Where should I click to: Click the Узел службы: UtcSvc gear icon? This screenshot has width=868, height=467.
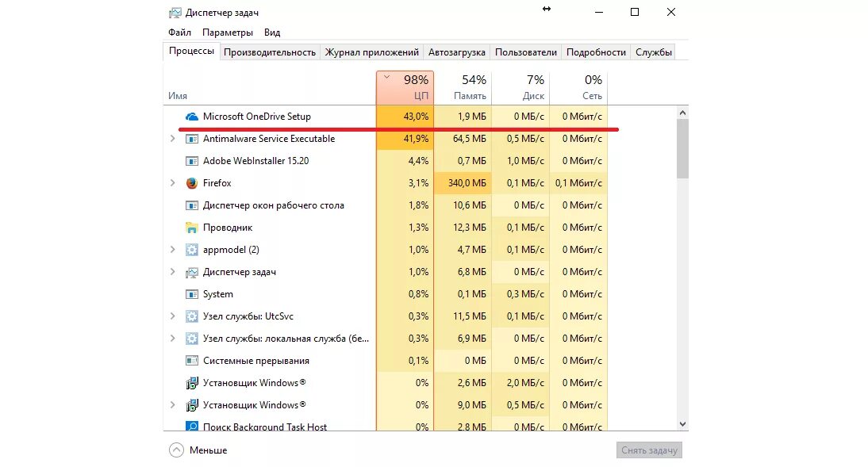point(191,316)
